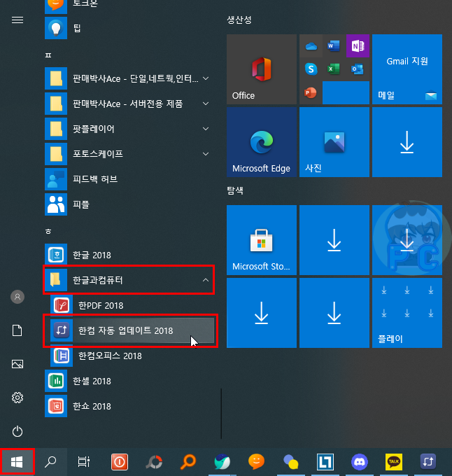Click the Start menu app list scrollbar

[221, 414]
